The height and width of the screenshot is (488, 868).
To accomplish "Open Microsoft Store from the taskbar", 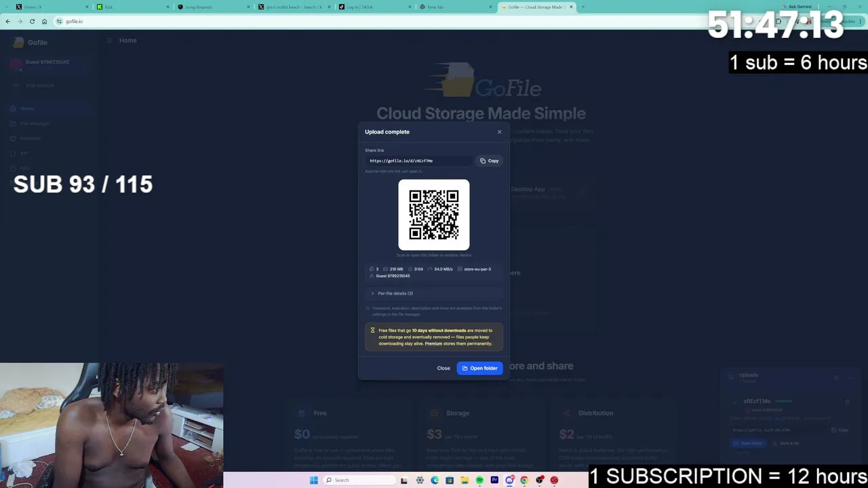I will click(450, 481).
